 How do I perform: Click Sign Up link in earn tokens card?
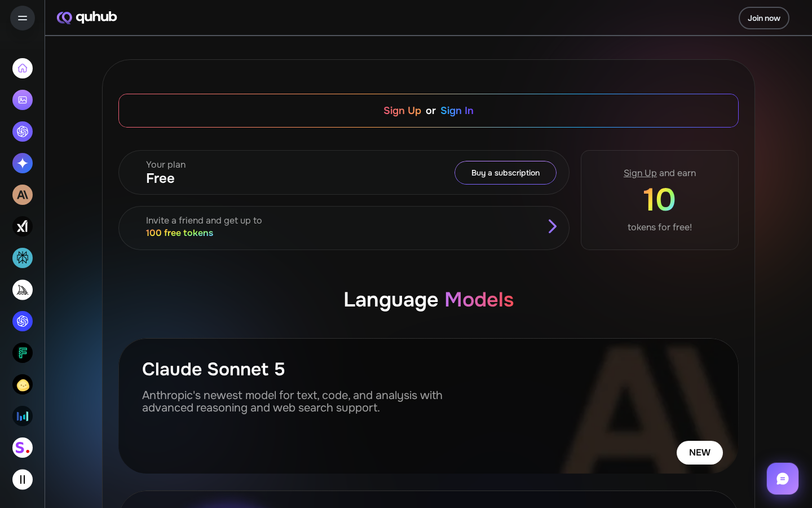(640, 173)
